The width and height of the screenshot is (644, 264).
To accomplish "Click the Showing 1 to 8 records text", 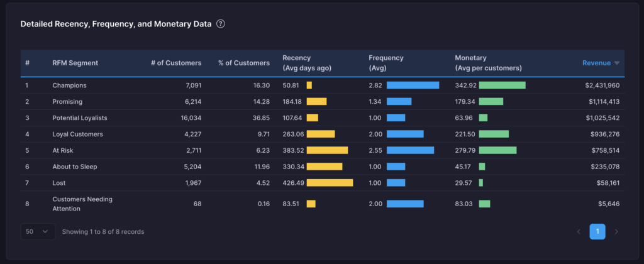I will (x=103, y=231).
